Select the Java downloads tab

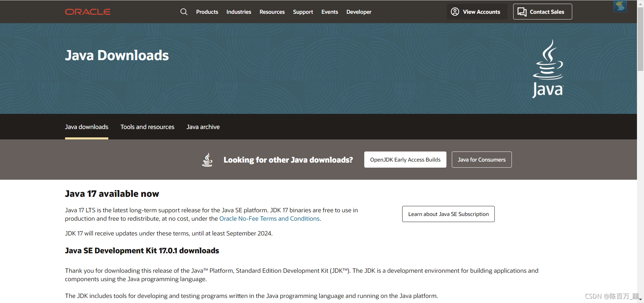(87, 127)
